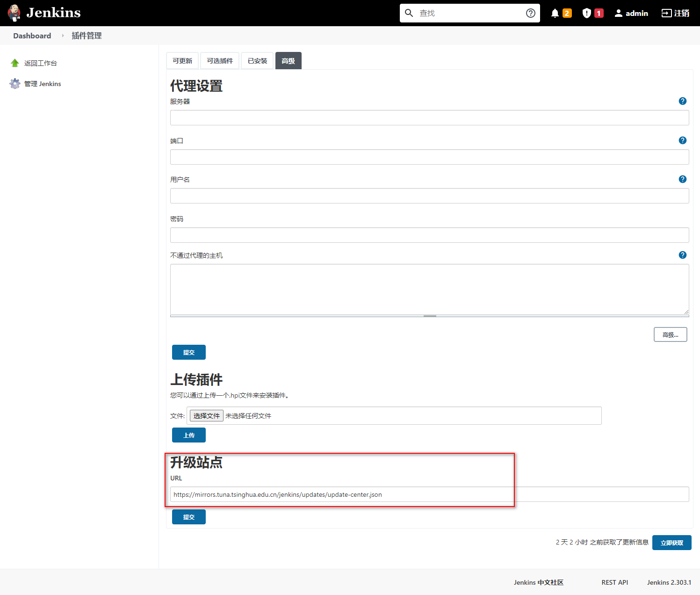This screenshot has width=700, height=595.
Task: Focus the 密码 input field
Action: click(430, 235)
